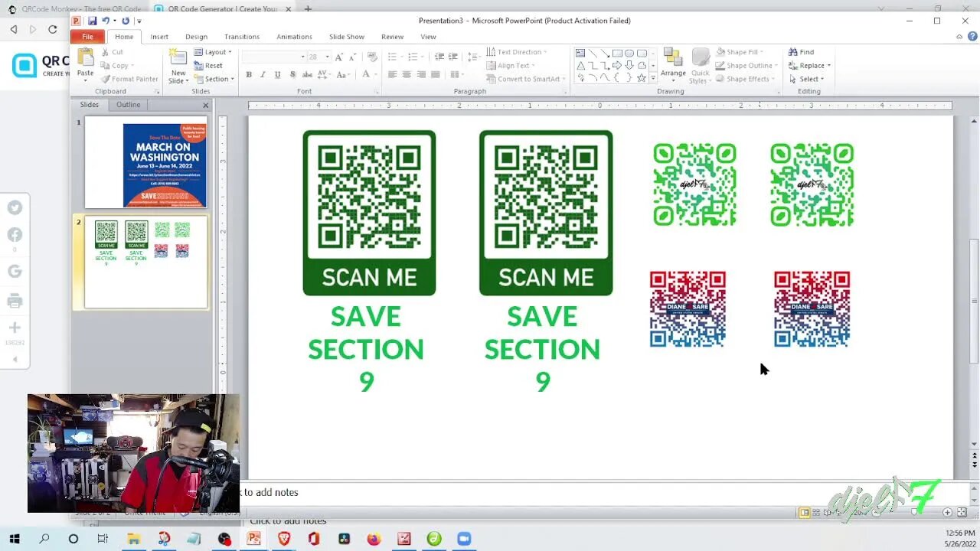The height and width of the screenshot is (551, 980).
Task: Toggle Text Shadow formatting
Action: click(x=292, y=75)
